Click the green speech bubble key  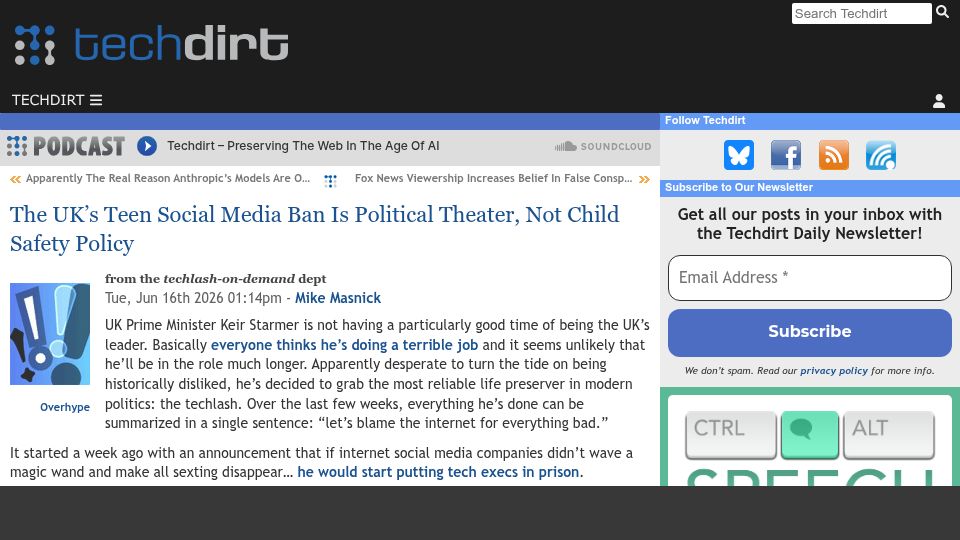click(810, 435)
